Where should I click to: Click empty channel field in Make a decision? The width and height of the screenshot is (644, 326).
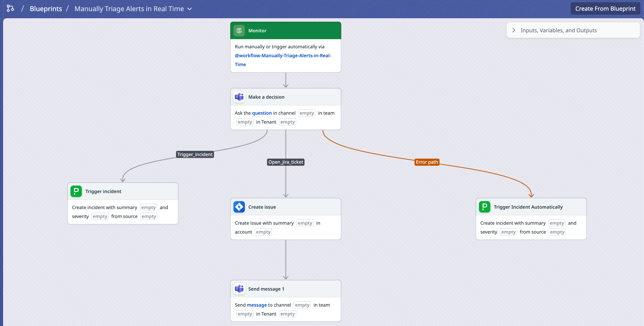pyautogui.click(x=306, y=113)
